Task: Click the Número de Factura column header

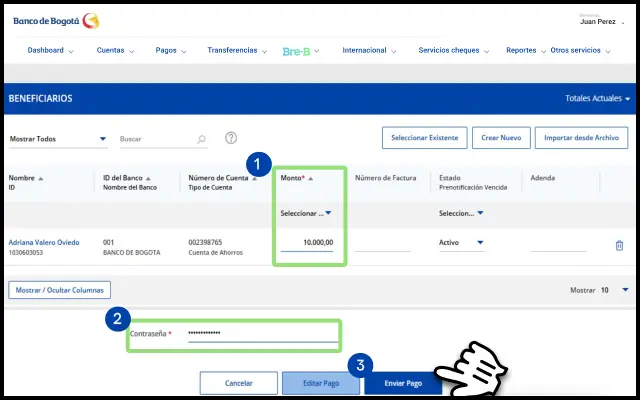Action: tap(386, 178)
